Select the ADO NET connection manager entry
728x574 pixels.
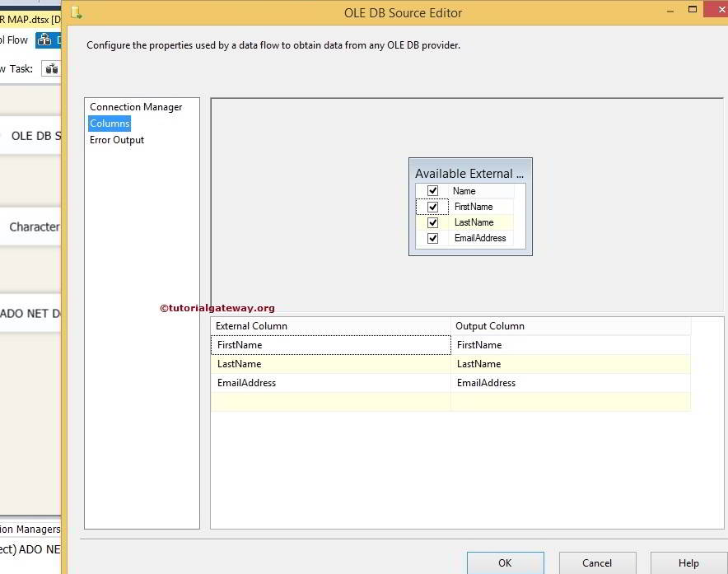30,549
